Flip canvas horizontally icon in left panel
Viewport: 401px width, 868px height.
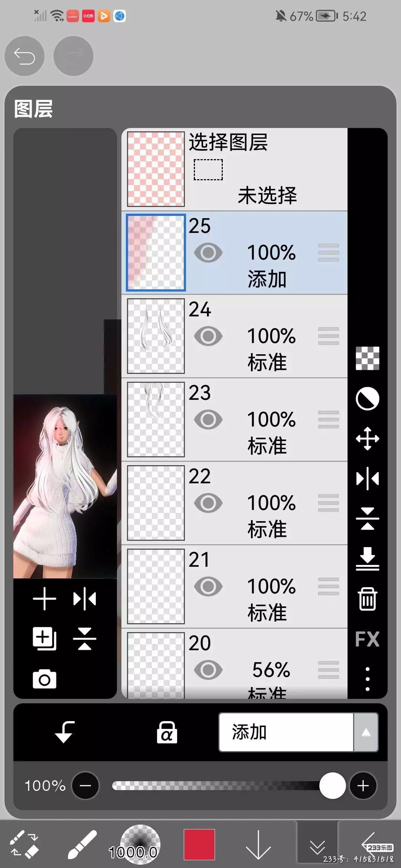tap(85, 599)
